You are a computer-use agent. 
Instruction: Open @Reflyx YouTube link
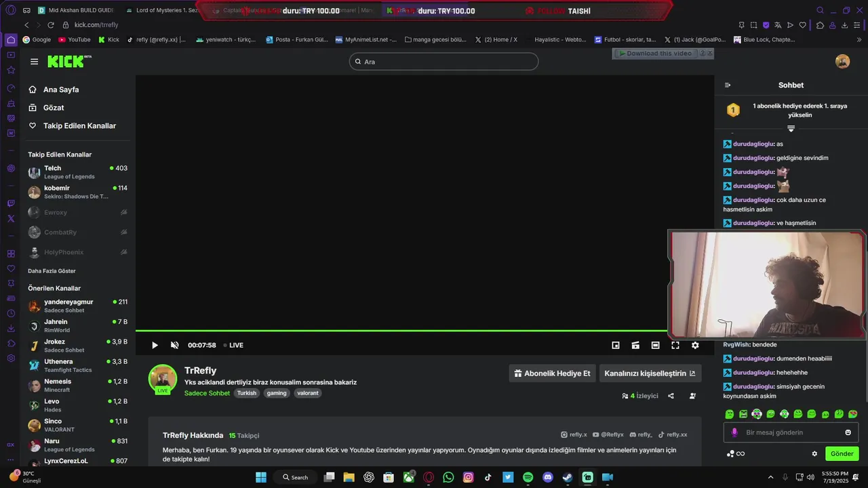[x=608, y=435]
